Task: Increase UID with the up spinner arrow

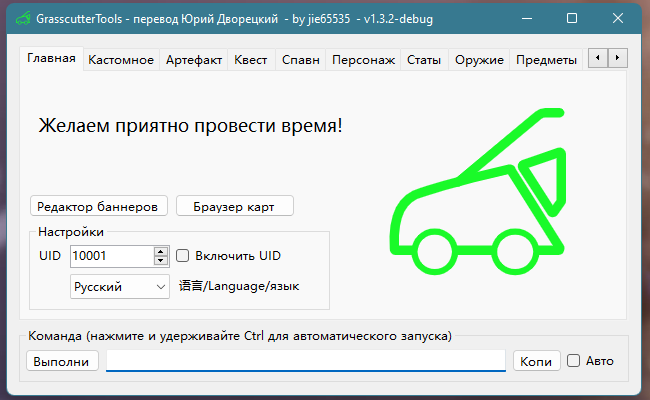Action: tap(161, 251)
